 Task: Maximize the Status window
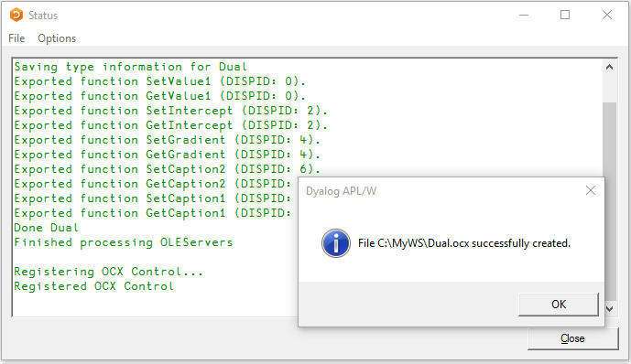pyautogui.click(x=565, y=16)
